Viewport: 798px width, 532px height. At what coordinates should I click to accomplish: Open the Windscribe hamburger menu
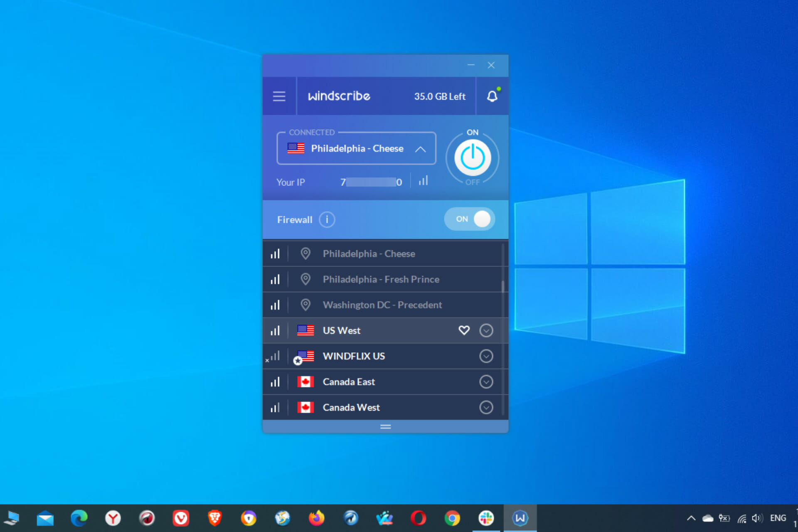pyautogui.click(x=279, y=96)
